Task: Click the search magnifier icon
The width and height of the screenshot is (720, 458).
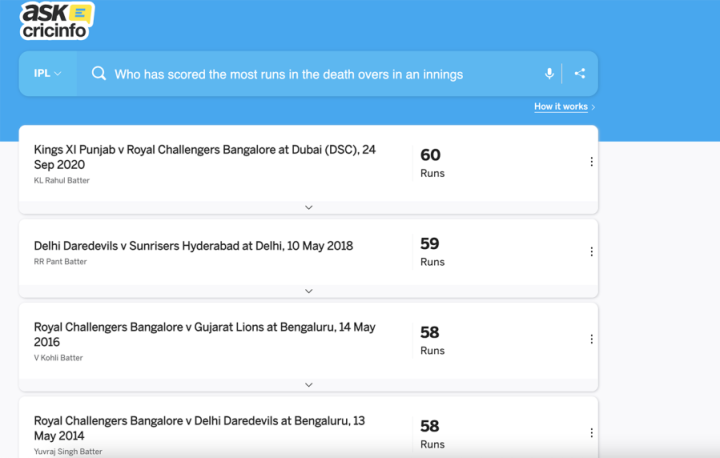Action: [98, 74]
